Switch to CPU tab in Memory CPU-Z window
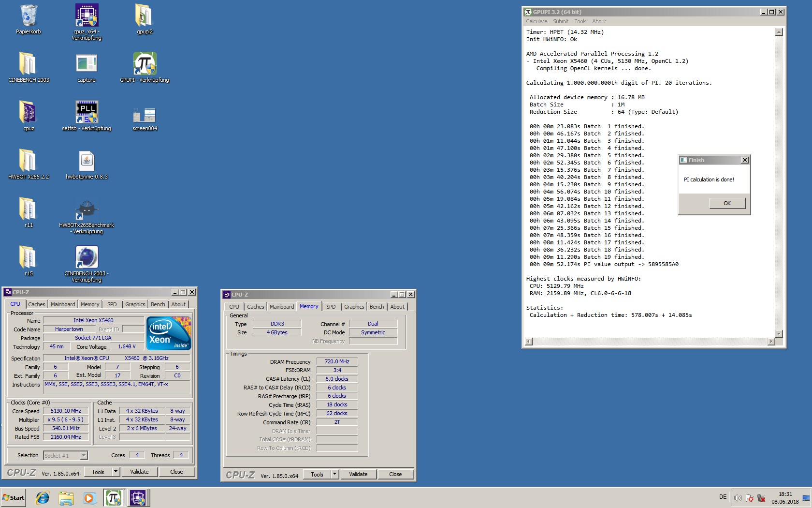The height and width of the screenshot is (508, 812). [234, 307]
